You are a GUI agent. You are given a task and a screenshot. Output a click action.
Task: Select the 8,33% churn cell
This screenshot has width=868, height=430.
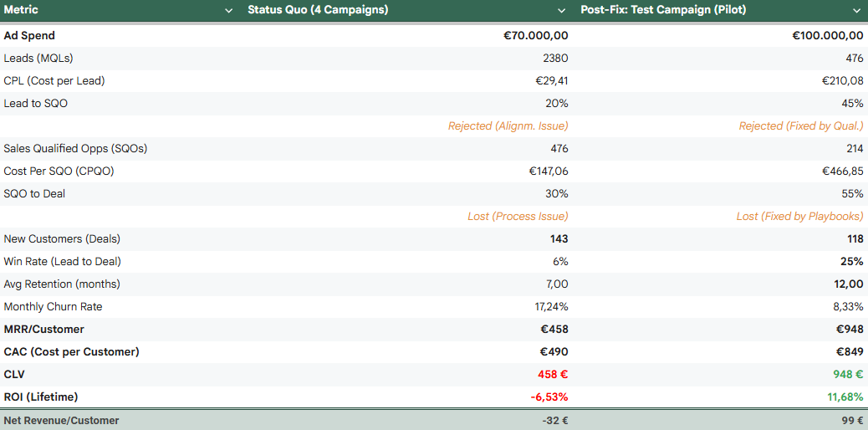click(849, 307)
